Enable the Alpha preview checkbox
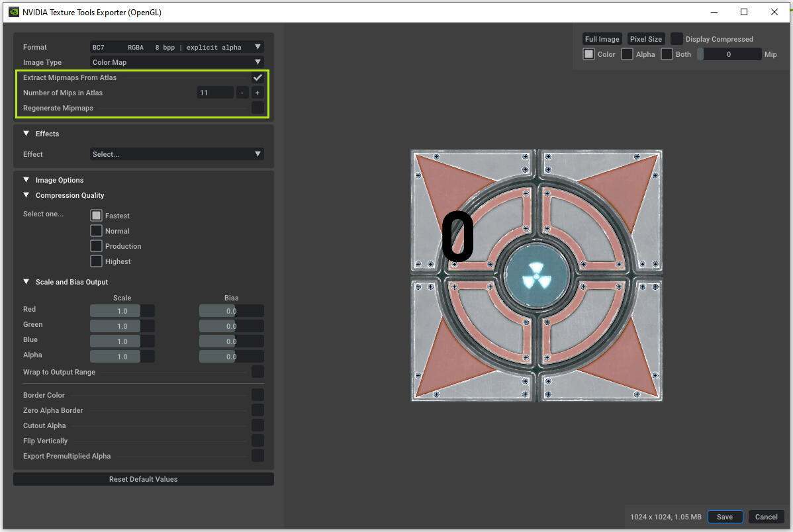 click(626, 54)
